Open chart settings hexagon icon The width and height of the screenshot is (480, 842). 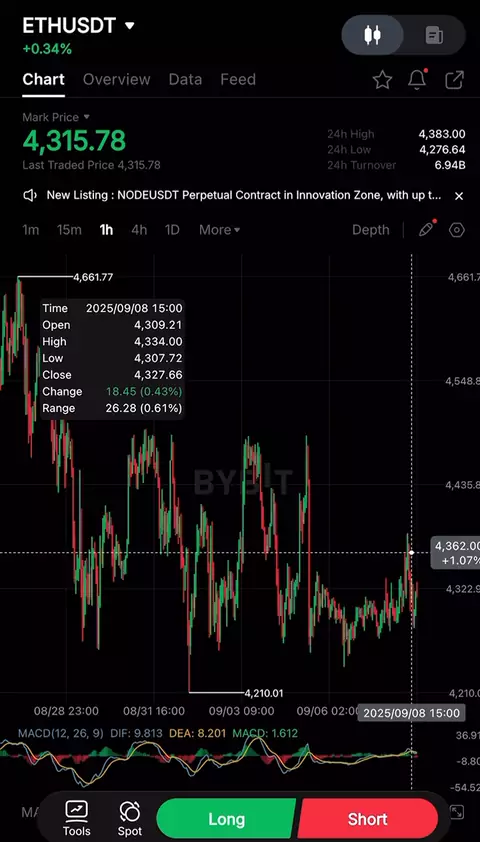pyautogui.click(x=456, y=230)
